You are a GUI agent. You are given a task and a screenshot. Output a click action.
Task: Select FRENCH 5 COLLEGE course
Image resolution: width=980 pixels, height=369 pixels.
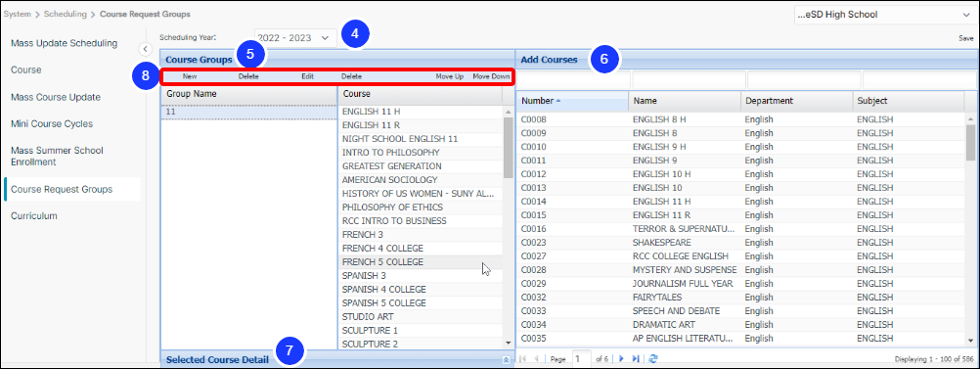click(420, 262)
